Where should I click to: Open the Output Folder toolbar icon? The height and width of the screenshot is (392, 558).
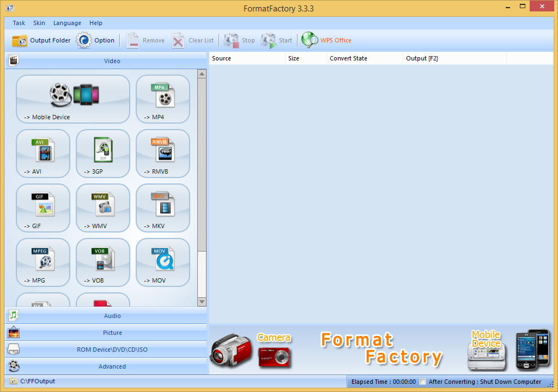[x=20, y=40]
